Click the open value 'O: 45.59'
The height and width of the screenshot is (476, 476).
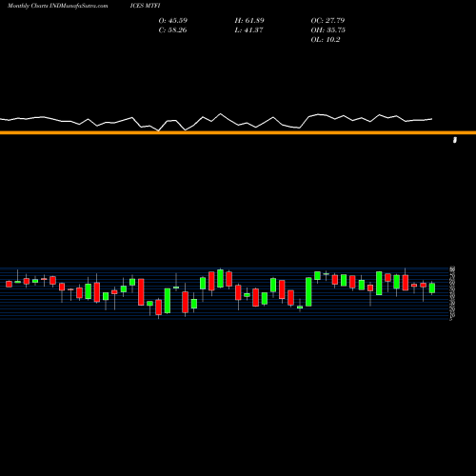pyautogui.click(x=173, y=21)
